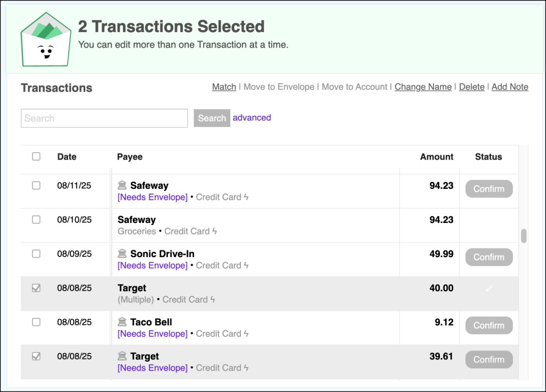Confirm the Taco Bell transaction
The image size is (546, 392).
click(489, 325)
